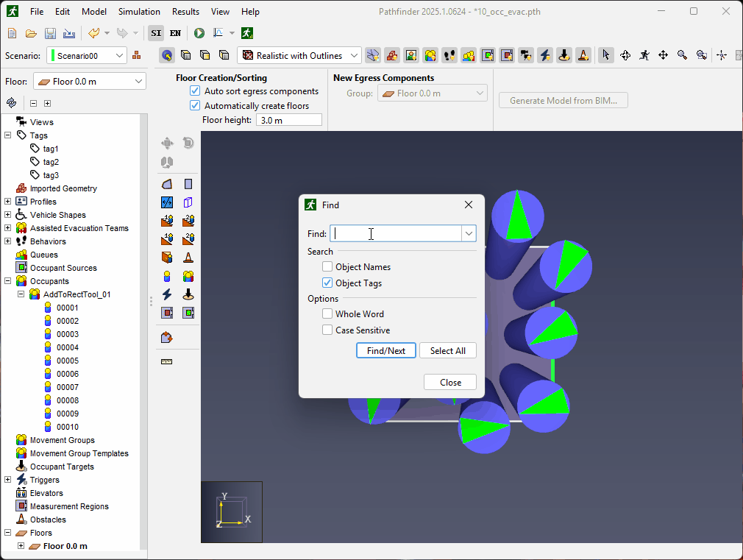The height and width of the screenshot is (560, 743).
Task: Select the polygon room drawing tool
Action: [x=167, y=184]
